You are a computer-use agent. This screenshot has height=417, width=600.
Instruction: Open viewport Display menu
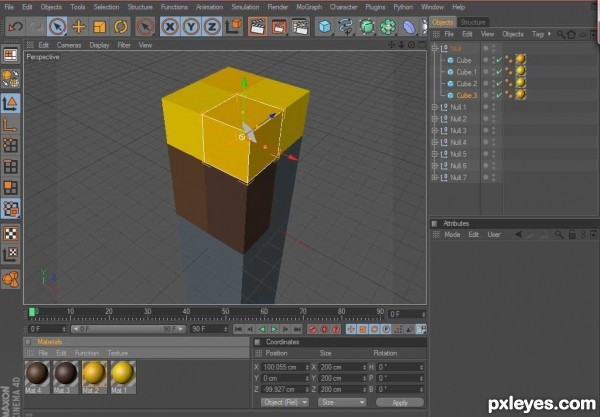click(99, 45)
